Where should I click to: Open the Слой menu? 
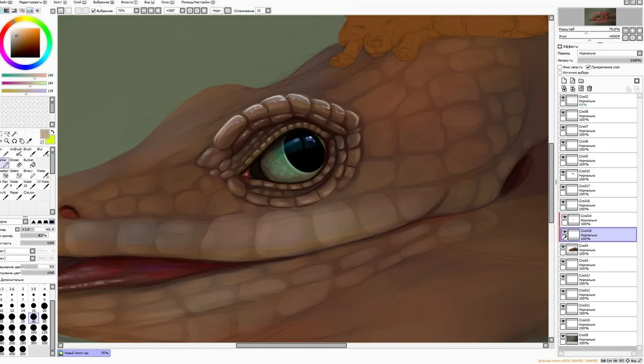coord(80,3)
